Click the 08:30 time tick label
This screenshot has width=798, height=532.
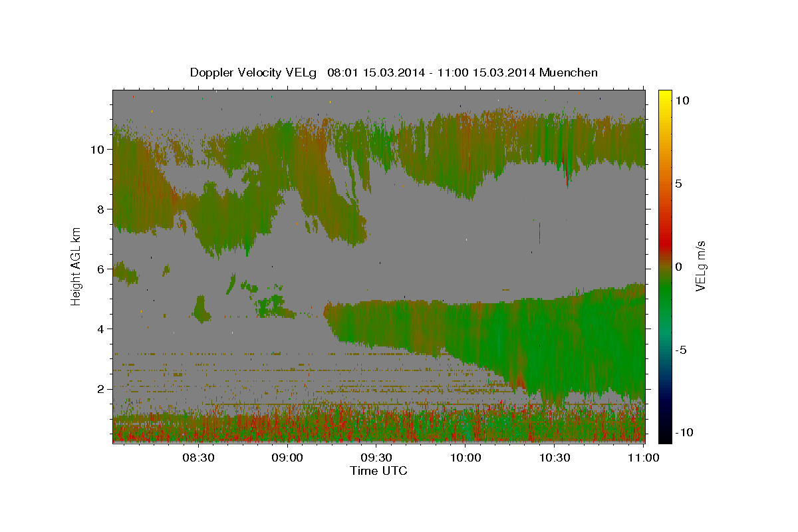pos(199,458)
